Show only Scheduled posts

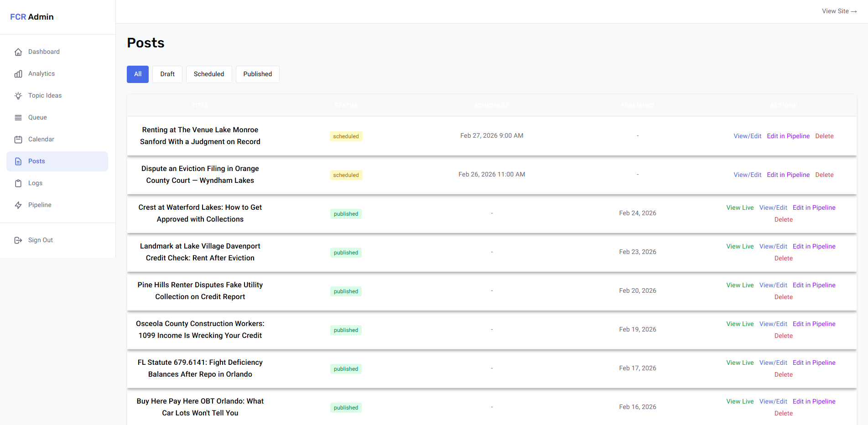click(x=209, y=74)
